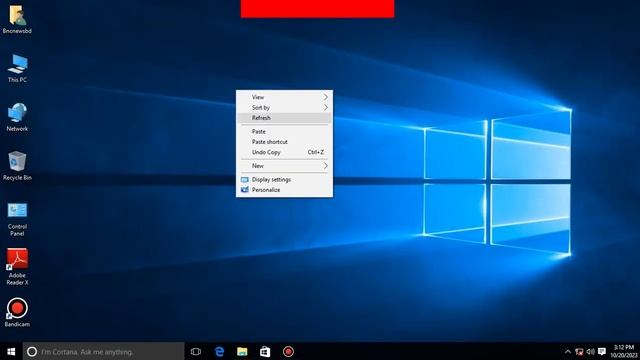Click the Personalize menu icon
The image size is (640, 360).
tap(244, 190)
